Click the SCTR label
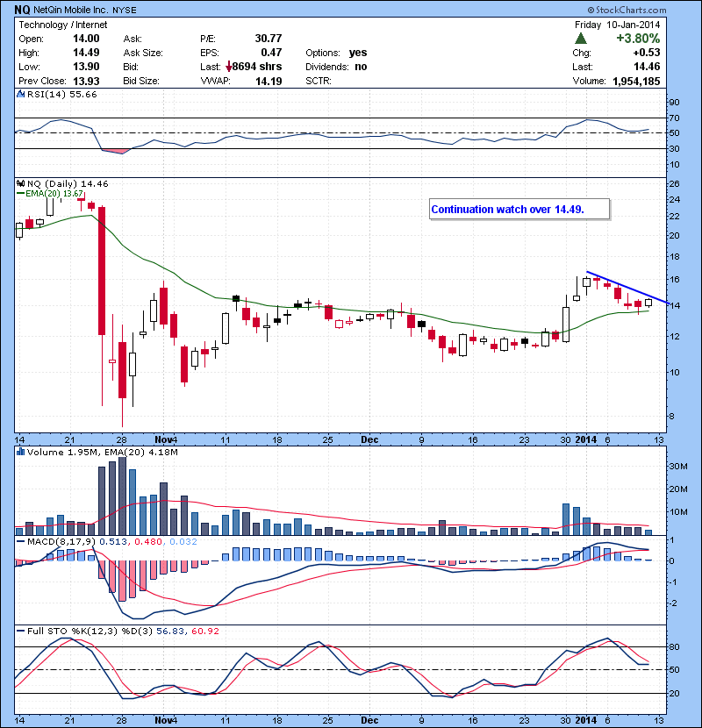The image size is (702, 728). 319,81
